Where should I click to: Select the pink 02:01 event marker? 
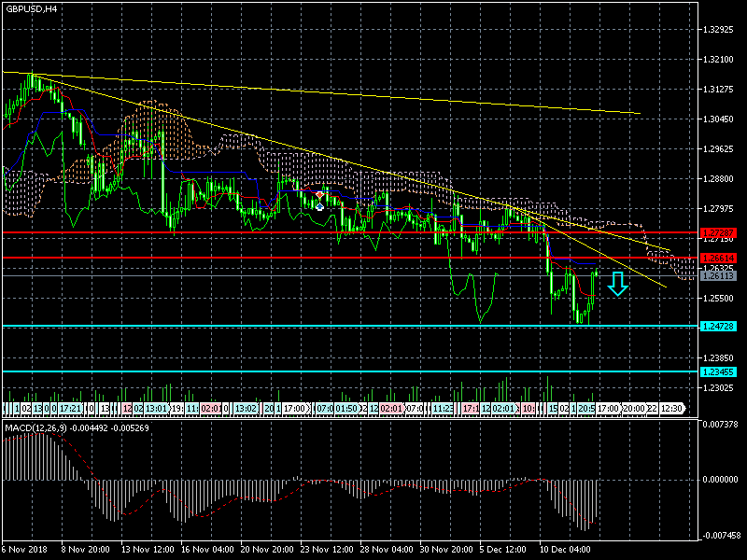[210, 409]
